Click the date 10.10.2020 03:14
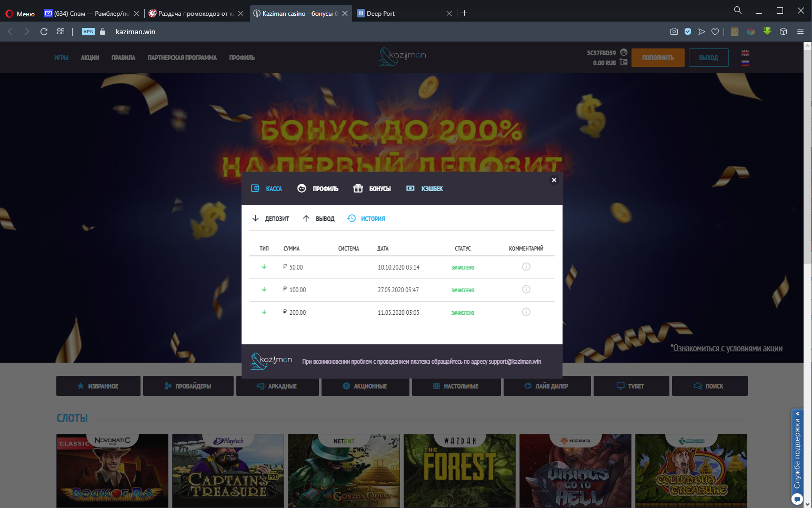Image resolution: width=812 pixels, height=508 pixels. [x=398, y=267]
